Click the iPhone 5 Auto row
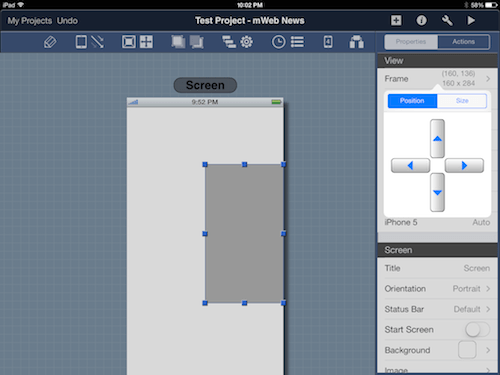Viewport: 500px width, 375px height. pos(437,223)
